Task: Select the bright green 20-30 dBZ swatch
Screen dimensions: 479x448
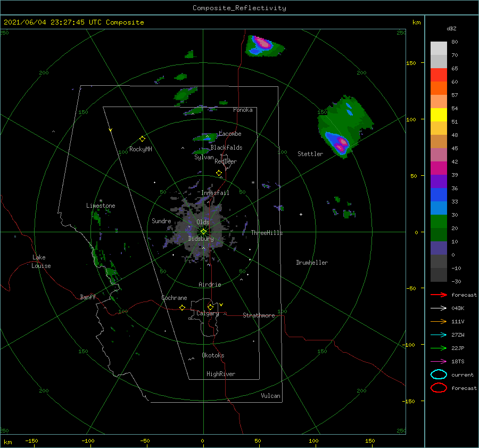Action: (439, 222)
